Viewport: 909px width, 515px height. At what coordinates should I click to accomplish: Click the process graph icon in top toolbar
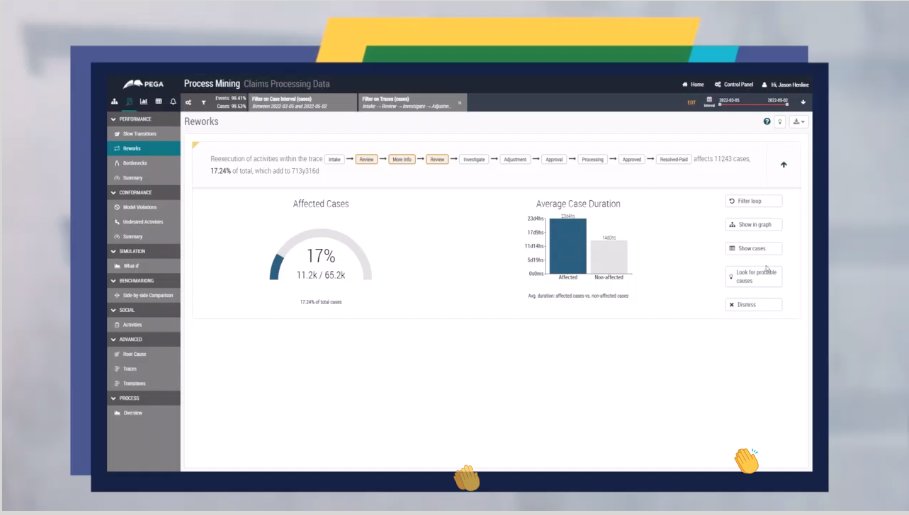114,101
